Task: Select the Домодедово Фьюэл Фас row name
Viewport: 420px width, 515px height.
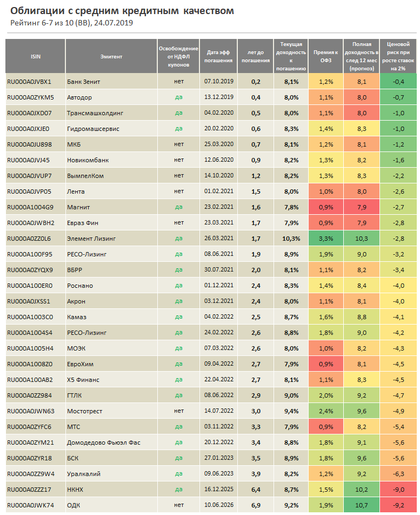Action: point(103,443)
